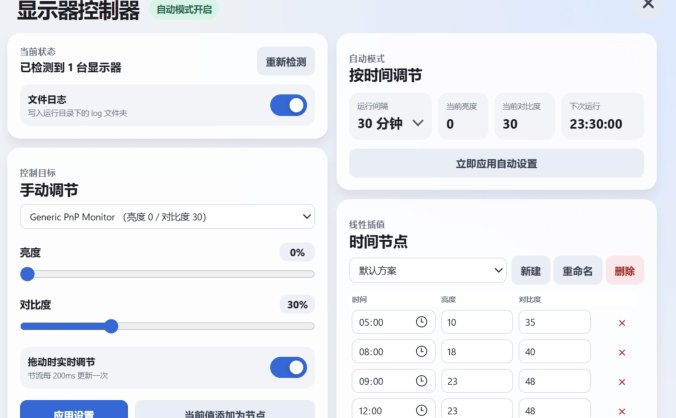The width and height of the screenshot is (676, 418).
Task: Click the 12:00 row contrast field
Action: click(x=554, y=409)
